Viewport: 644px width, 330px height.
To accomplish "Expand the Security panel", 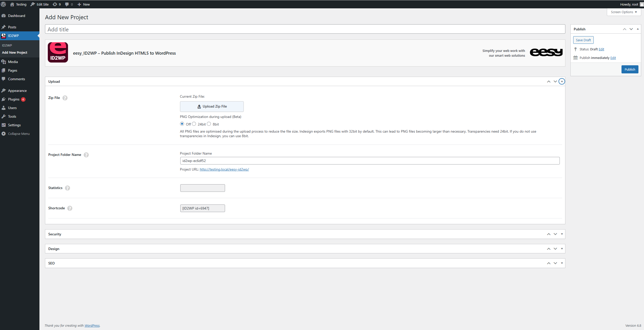I will 562,234.
